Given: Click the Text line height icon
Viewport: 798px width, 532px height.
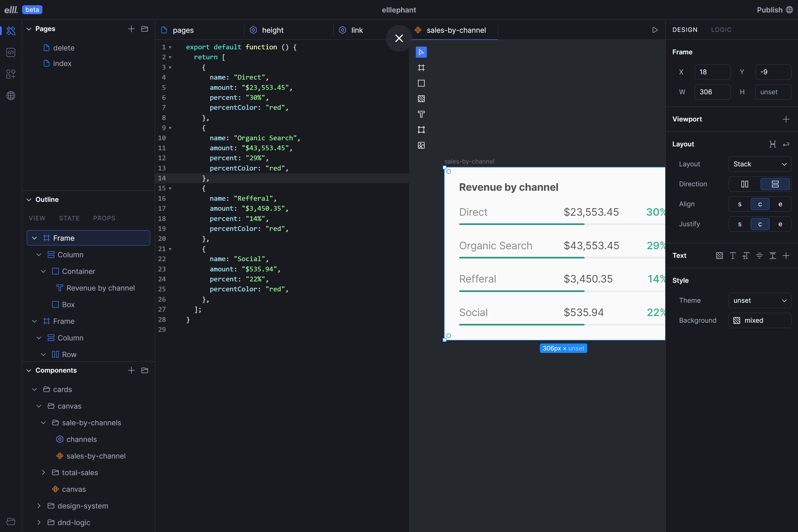Looking at the screenshot, I should click(x=772, y=256).
